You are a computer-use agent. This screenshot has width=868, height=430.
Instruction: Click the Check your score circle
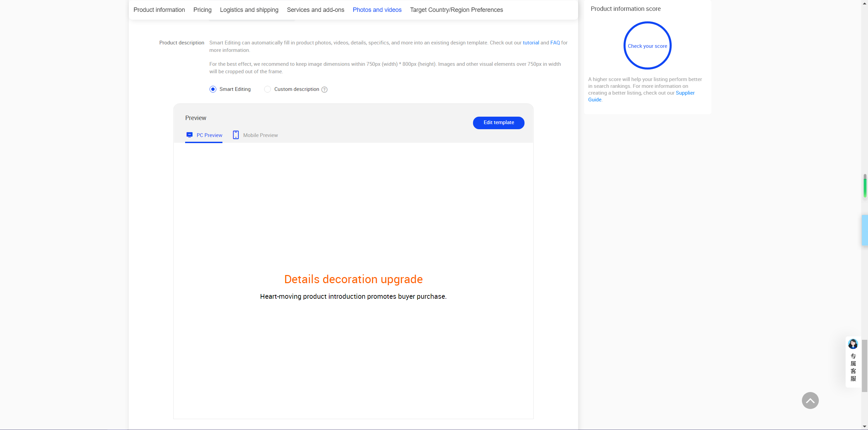647,46
